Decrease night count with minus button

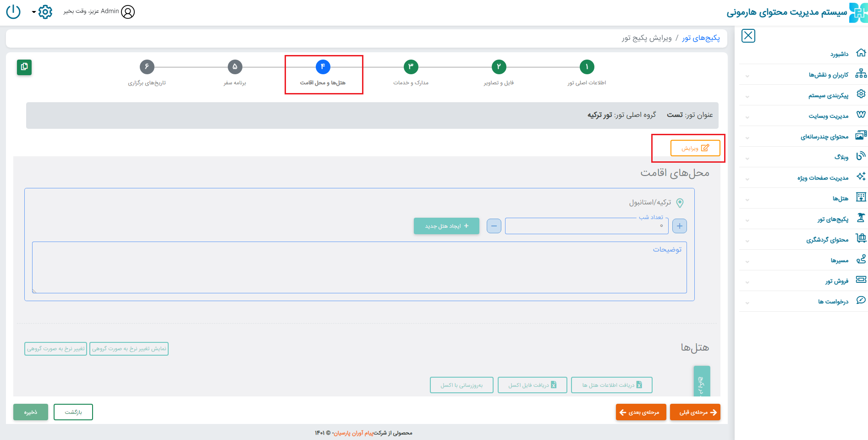(x=494, y=226)
